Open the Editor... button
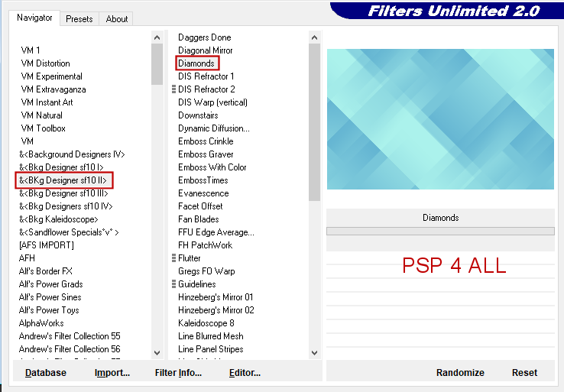 click(245, 373)
